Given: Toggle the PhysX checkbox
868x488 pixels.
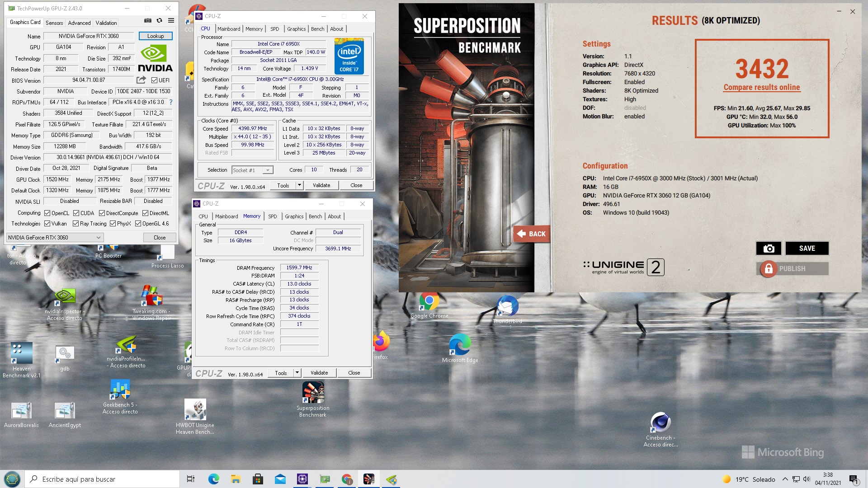Looking at the screenshot, I should [113, 224].
